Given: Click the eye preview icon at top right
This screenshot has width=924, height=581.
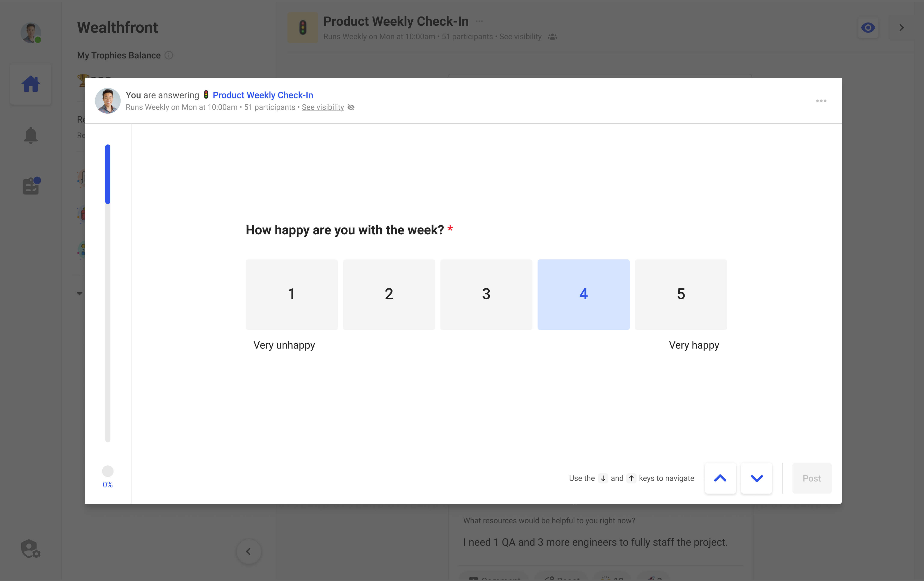Looking at the screenshot, I should point(868,27).
